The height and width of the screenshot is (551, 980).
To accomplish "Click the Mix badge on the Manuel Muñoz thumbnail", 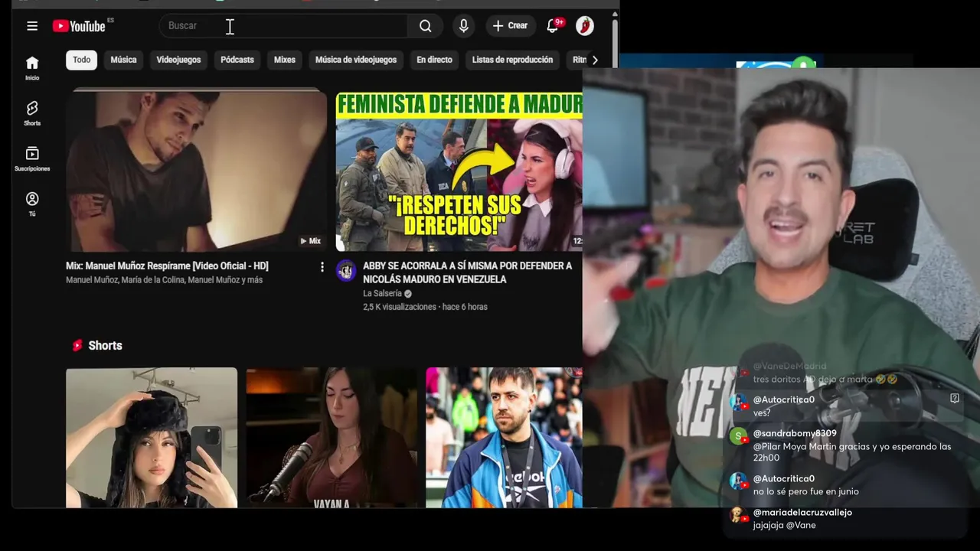I will tap(310, 241).
